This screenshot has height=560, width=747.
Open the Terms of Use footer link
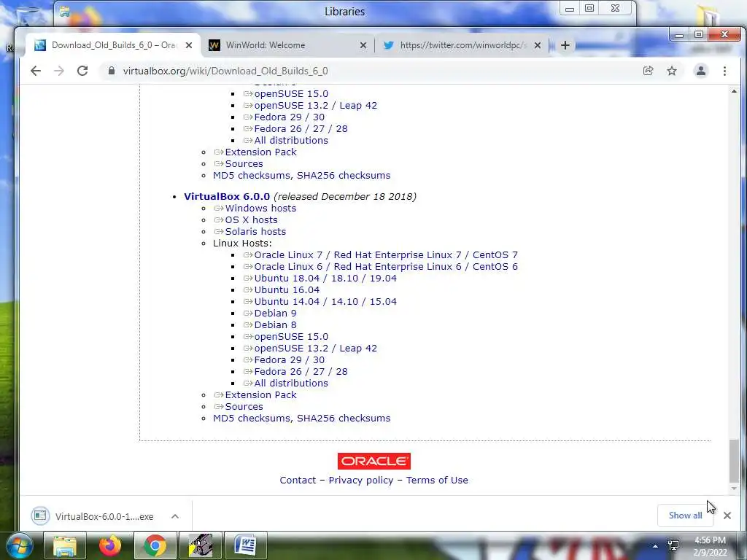437,480
